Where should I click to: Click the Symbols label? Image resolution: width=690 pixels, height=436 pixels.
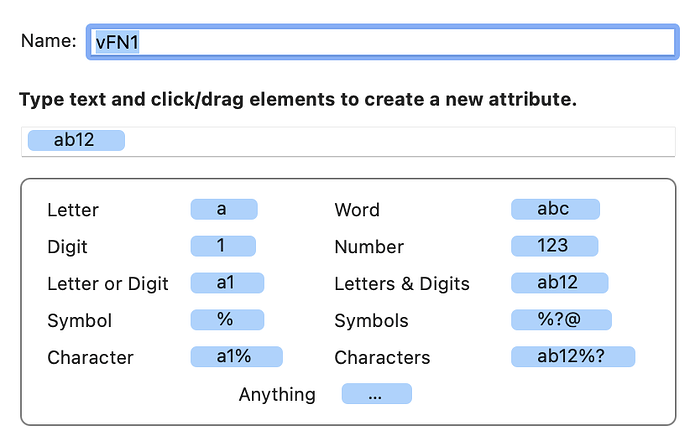point(371,321)
